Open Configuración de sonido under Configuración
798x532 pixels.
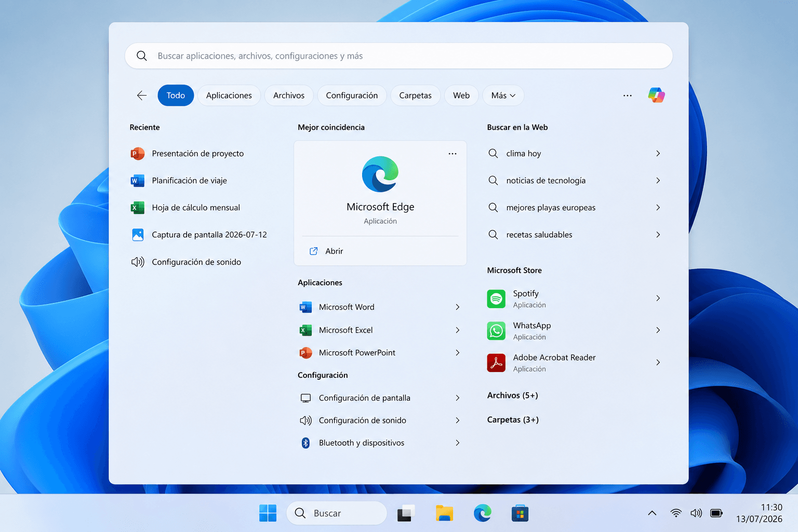pos(380,420)
